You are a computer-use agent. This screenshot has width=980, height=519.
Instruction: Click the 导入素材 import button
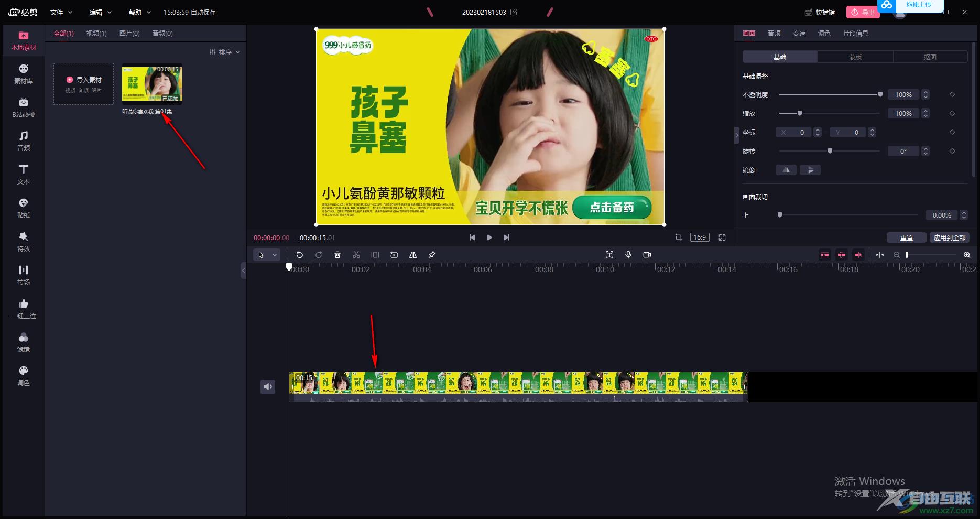[x=84, y=84]
